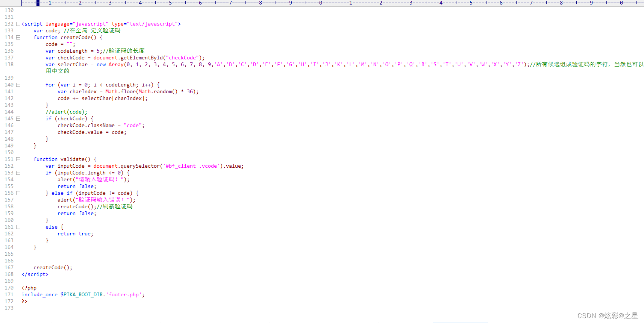Collapse the inputCode.length if fold at line 153

pyautogui.click(x=18, y=173)
